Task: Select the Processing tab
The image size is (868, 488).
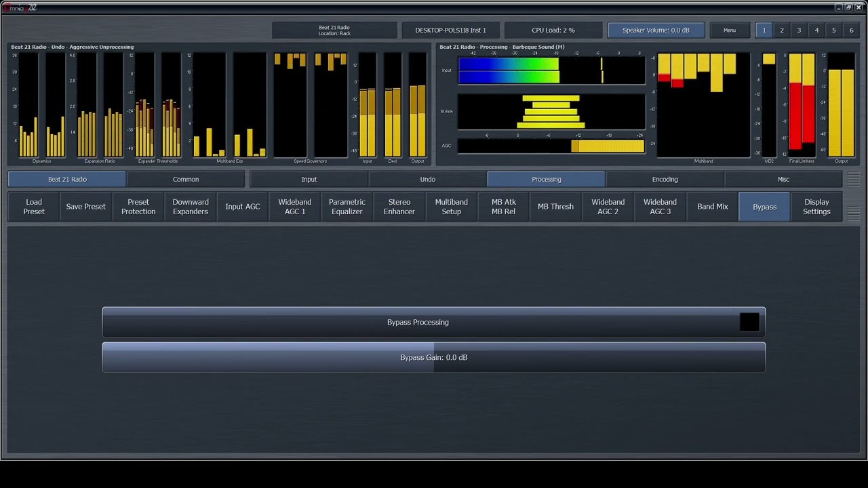Action: [547, 179]
